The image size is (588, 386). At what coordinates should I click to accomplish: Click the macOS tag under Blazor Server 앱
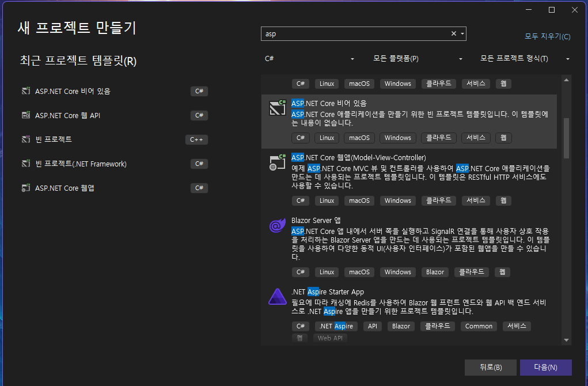pyautogui.click(x=359, y=272)
